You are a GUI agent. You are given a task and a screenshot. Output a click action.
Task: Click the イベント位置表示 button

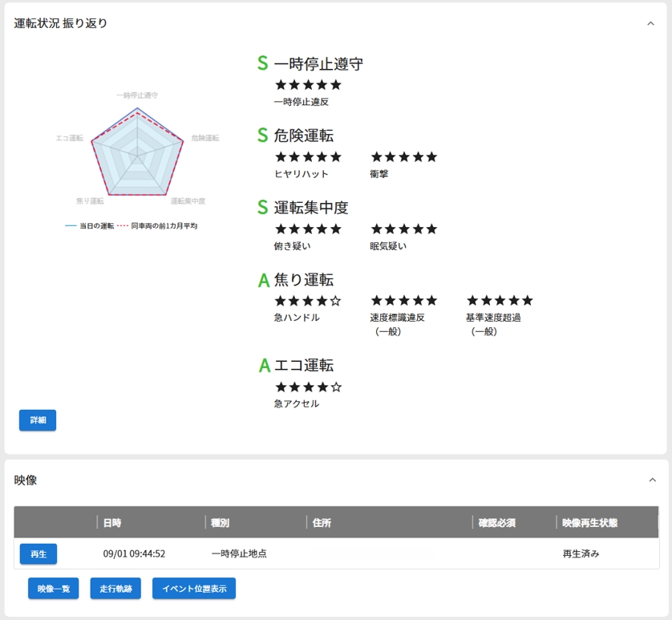point(194,589)
